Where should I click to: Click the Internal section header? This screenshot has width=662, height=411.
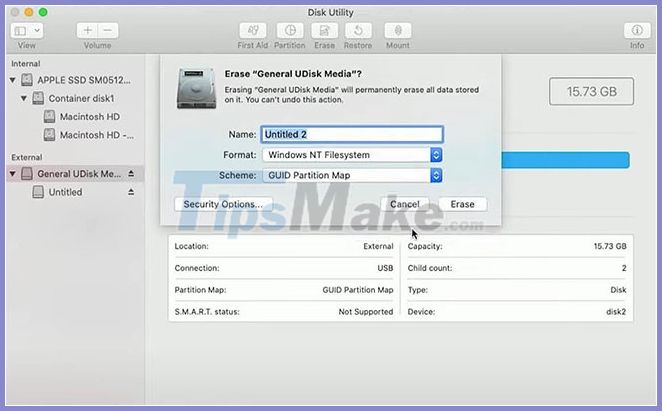[26, 64]
